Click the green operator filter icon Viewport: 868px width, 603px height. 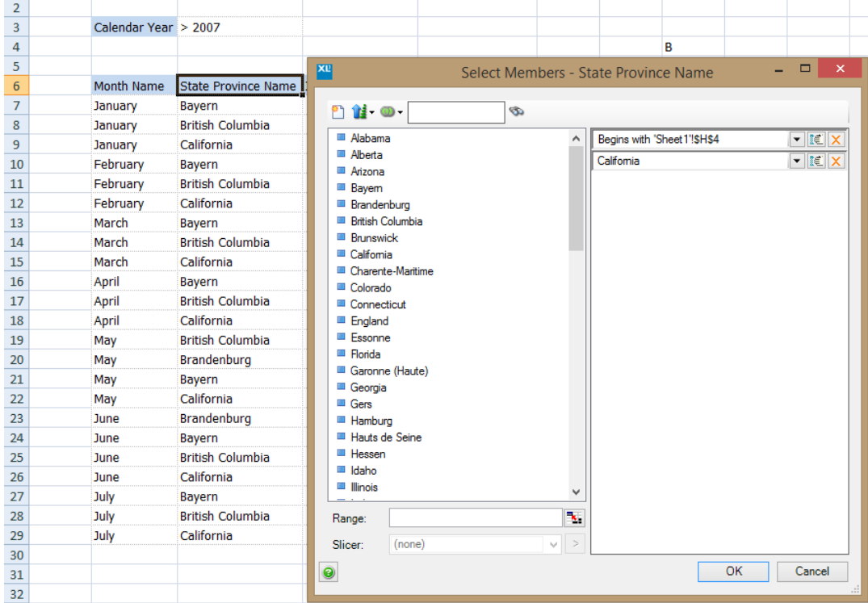coord(388,111)
